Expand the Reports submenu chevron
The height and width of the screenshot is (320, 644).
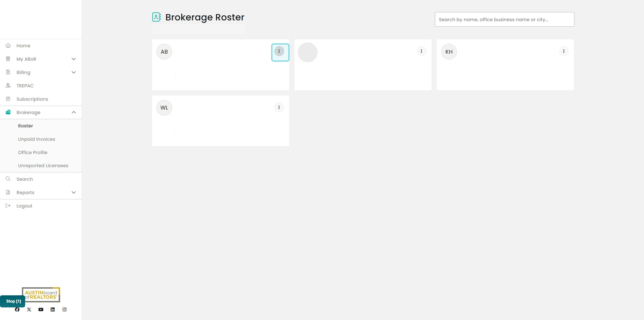tap(74, 192)
